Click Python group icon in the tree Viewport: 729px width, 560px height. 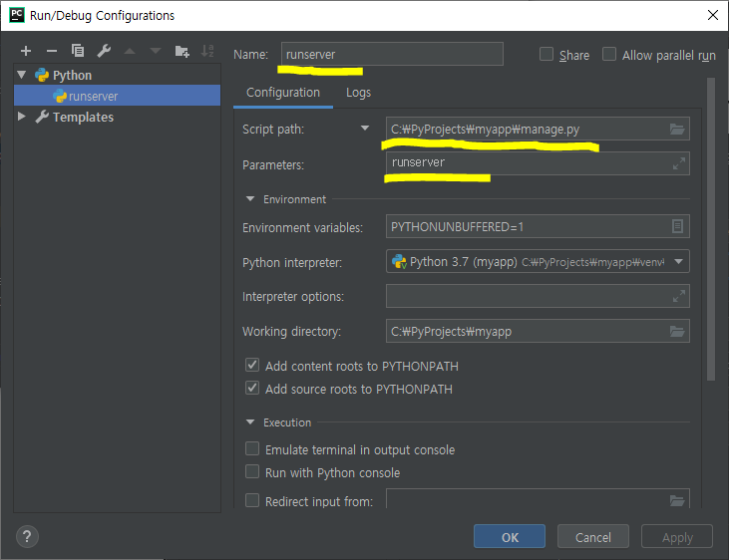42,75
